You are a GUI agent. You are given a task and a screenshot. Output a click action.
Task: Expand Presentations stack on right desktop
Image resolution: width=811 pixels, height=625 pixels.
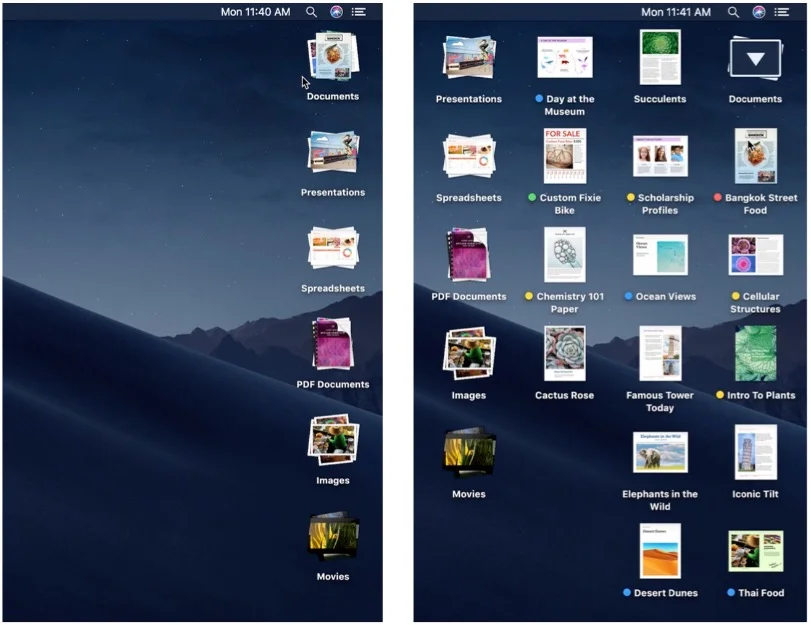pyautogui.click(x=469, y=57)
